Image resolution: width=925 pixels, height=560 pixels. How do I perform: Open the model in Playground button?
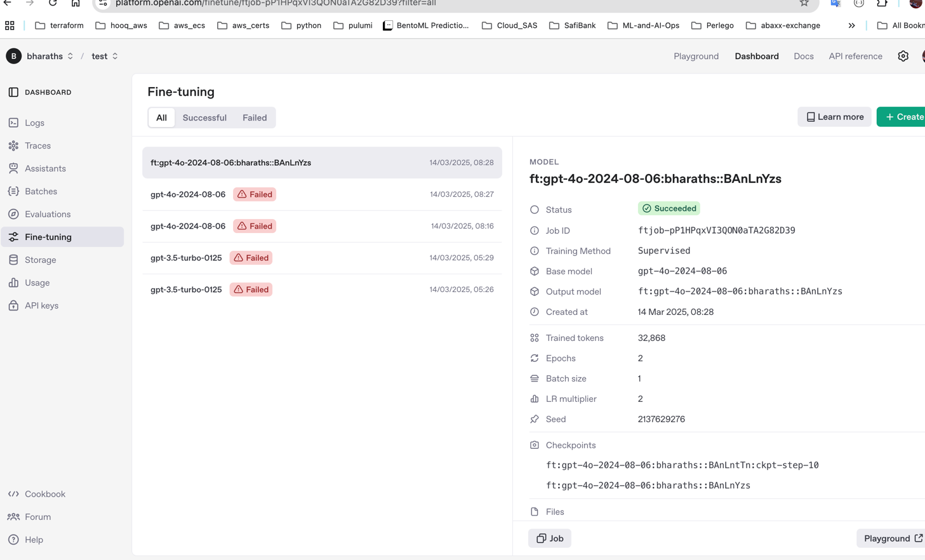[891, 538]
